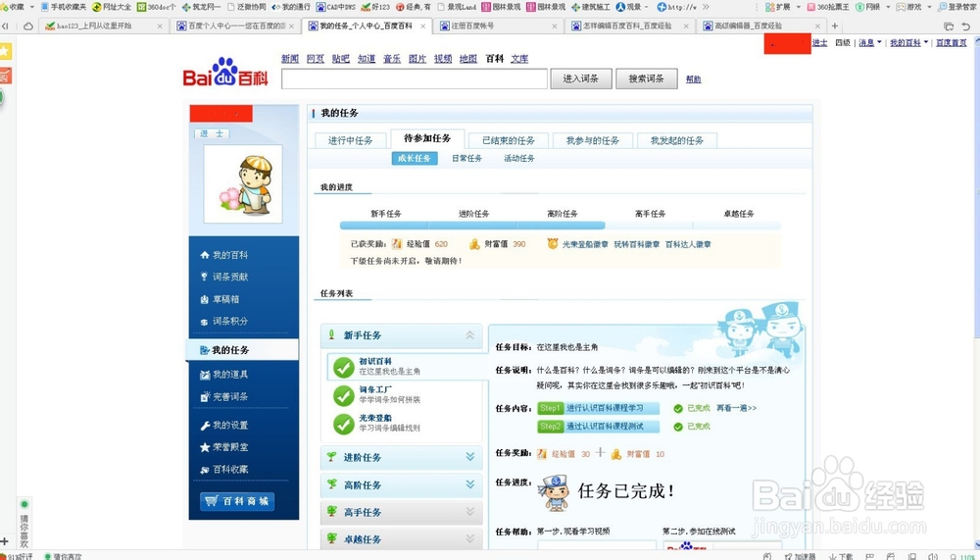The width and height of the screenshot is (980, 560).
Task: Expand the 高手任务 task group
Action: point(470,512)
